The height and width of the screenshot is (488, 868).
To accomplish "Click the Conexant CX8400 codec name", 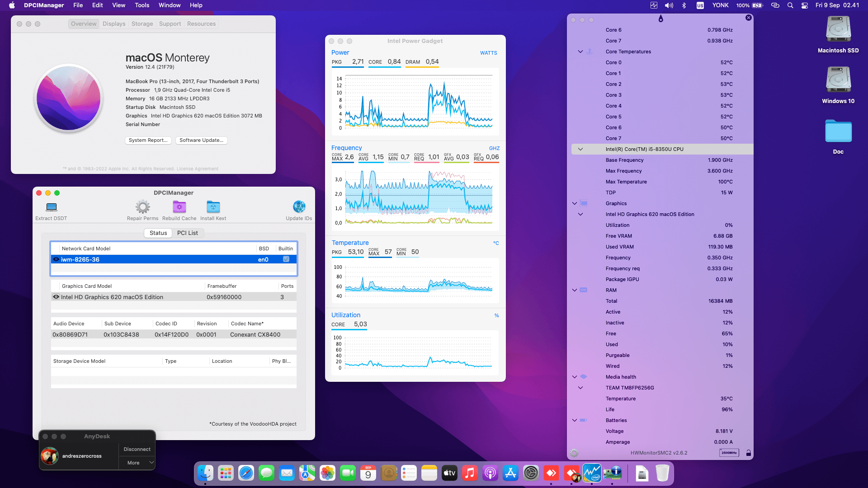I will point(255,334).
